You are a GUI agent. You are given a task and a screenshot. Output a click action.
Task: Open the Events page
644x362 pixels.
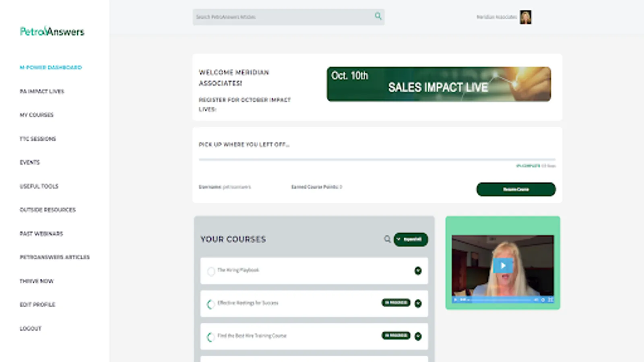click(30, 162)
